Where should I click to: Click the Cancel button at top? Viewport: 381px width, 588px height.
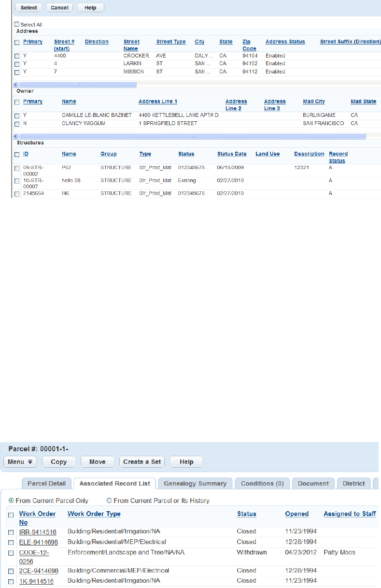point(59,8)
